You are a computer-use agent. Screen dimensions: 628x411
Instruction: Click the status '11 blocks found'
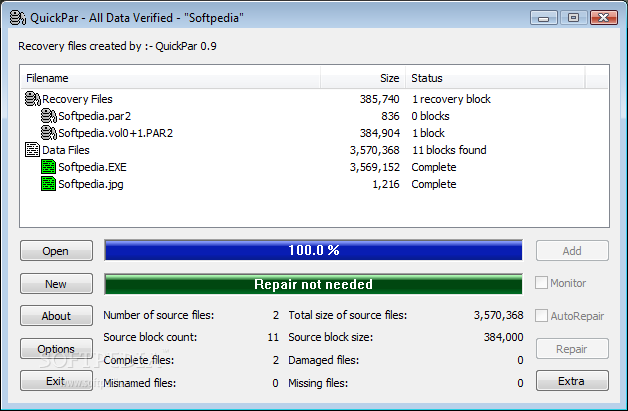click(449, 150)
